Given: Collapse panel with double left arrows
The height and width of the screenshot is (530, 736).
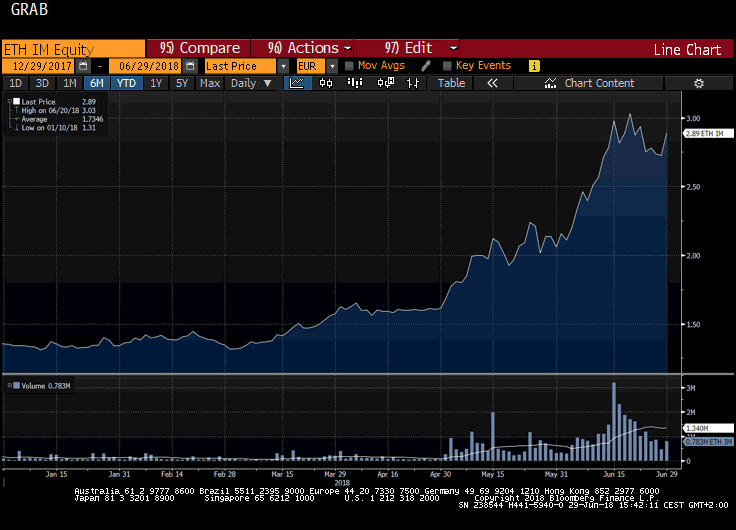Looking at the screenshot, I should [492, 83].
